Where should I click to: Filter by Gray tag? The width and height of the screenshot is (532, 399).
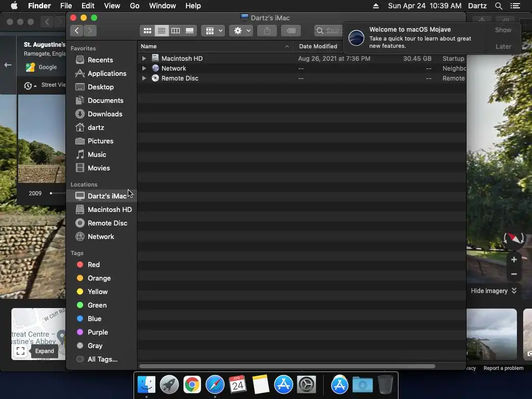[x=95, y=346]
